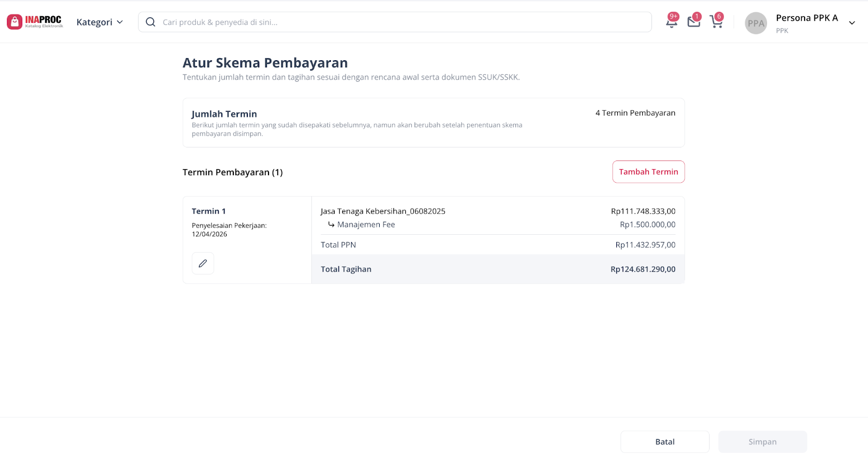
Task: Click Jasa Tenaga Kebersihan_06082025 item name
Action: (x=383, y=211)
